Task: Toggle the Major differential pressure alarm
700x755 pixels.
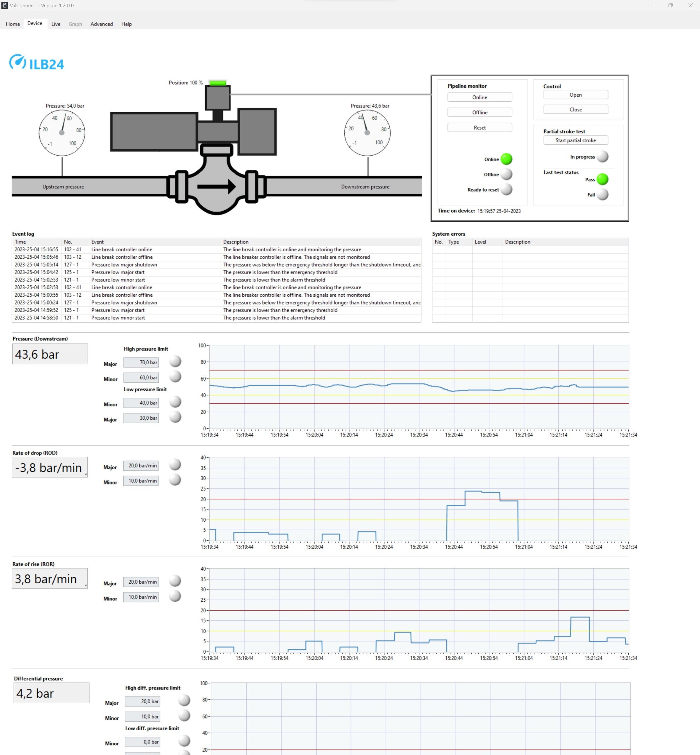Action: [x=184, y=701]
